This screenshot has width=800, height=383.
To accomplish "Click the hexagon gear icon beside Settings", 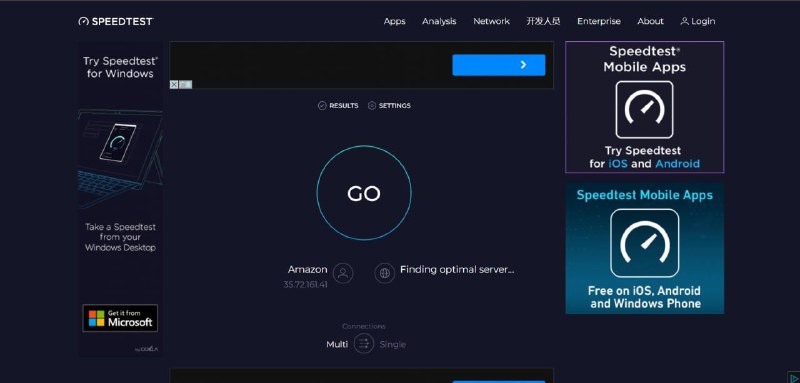I will point(372,106).
